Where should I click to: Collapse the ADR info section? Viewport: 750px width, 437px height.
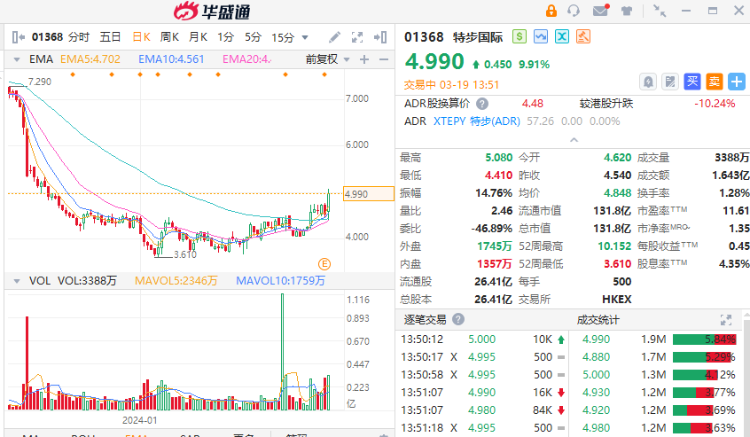pos(574,140)
